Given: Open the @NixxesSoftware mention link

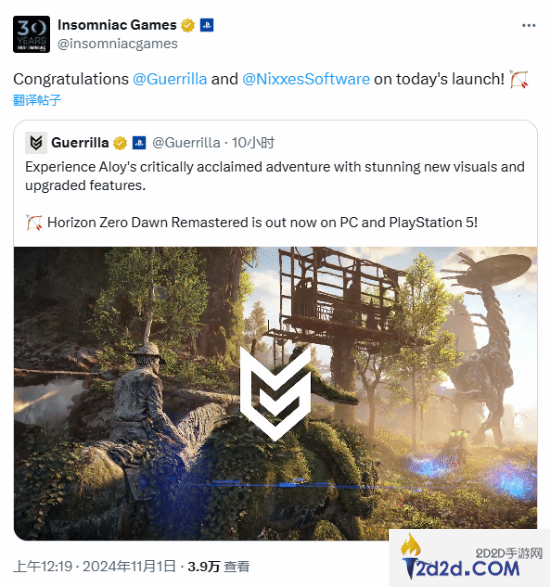Looking at the screenshot, I should 306,79.
